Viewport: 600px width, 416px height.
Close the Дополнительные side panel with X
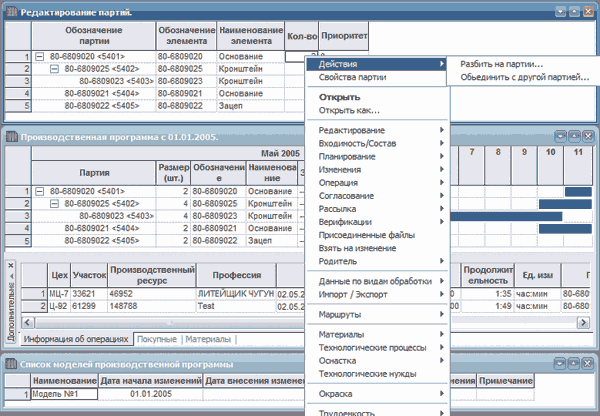point(11,265)
